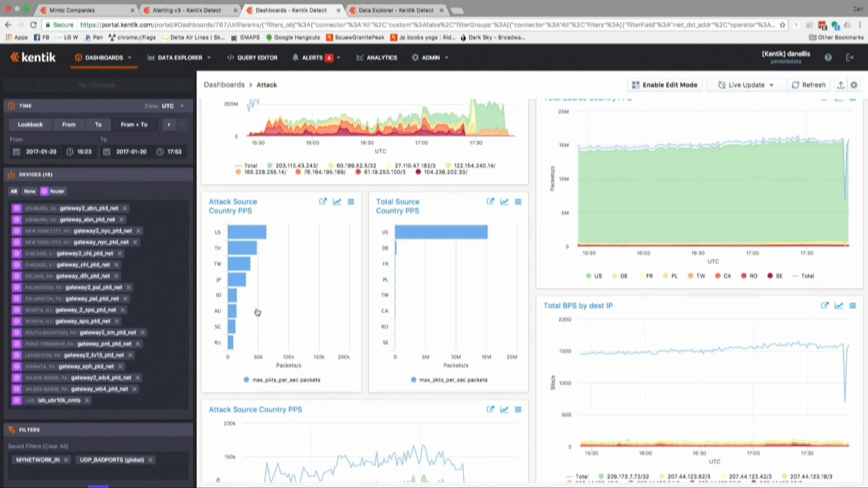This screenshot has height=488, width=868.
Task: Select None for devices
Action: pos(30,191)
